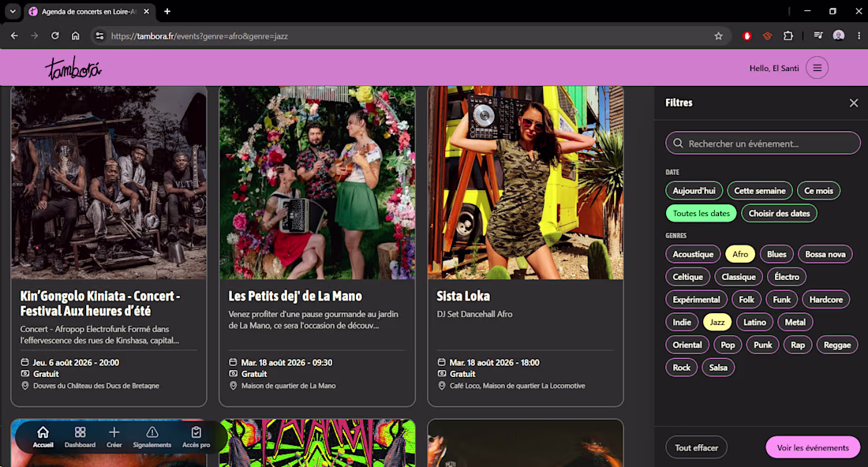Screen dimensions: 868x467
Task: Reload the current page
Action: coord(54,36)
